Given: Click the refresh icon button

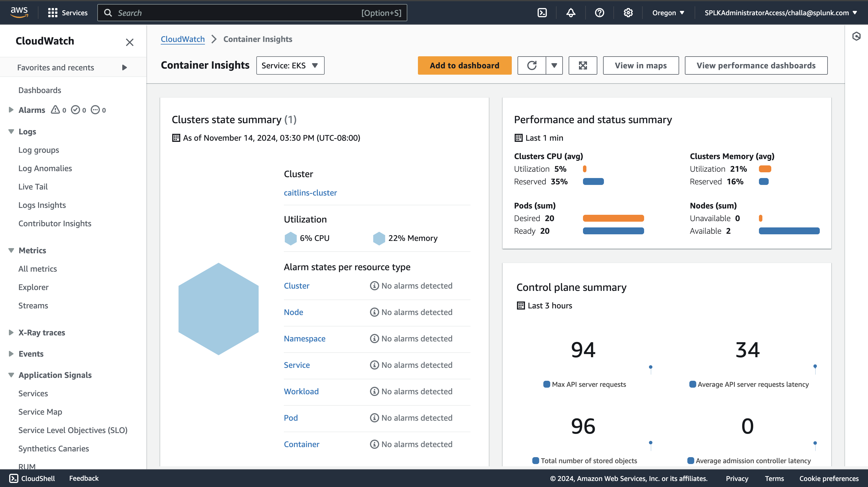Looking at the screenshot, I should coord(532,65).
